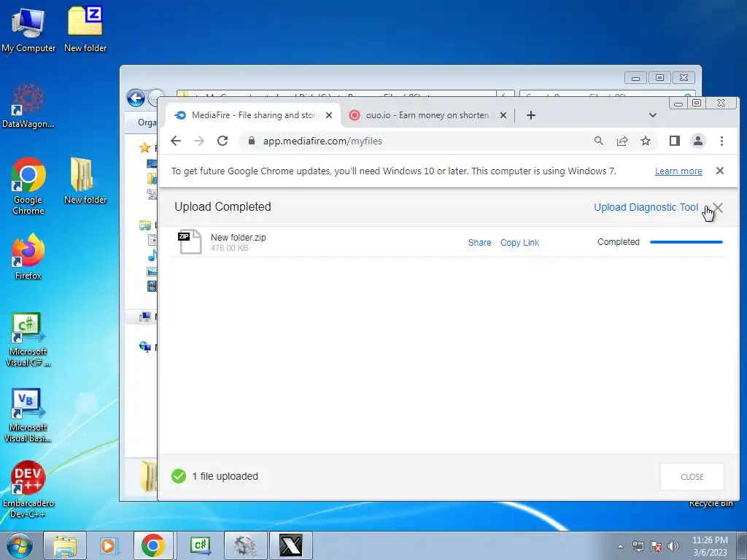Open Windows Explorer from taskbar

point(65,545)
